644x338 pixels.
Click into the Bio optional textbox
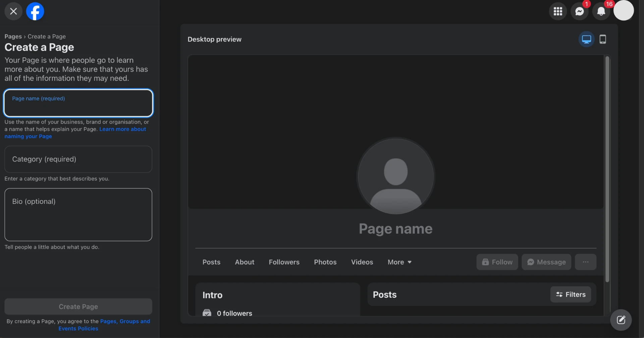click(78, 215)
